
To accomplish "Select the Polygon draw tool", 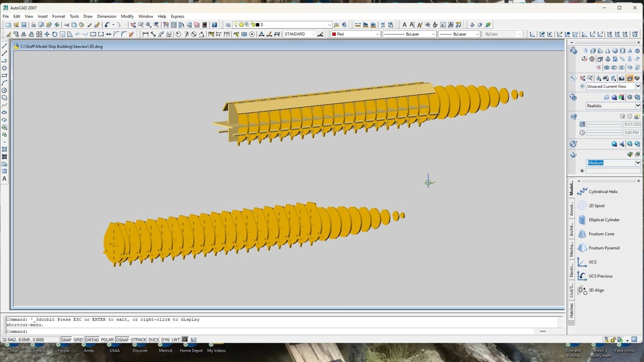I will (x=4, y=68).
